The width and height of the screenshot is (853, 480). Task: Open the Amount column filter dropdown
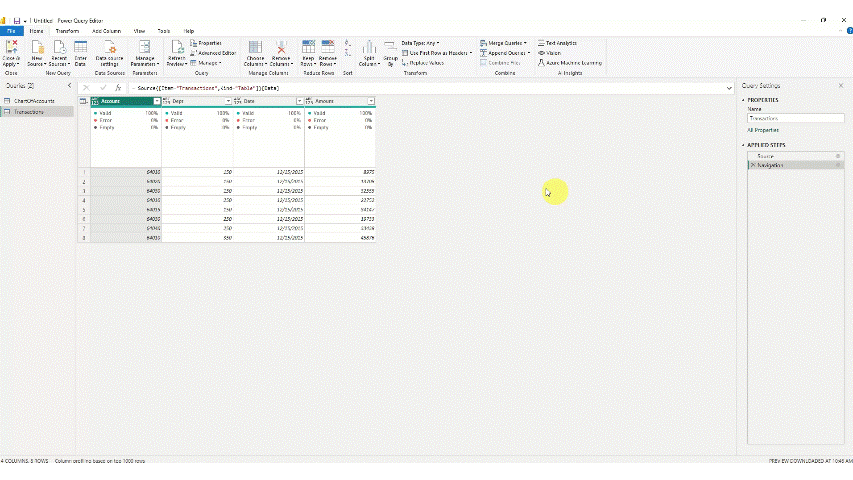pos(370,101)
